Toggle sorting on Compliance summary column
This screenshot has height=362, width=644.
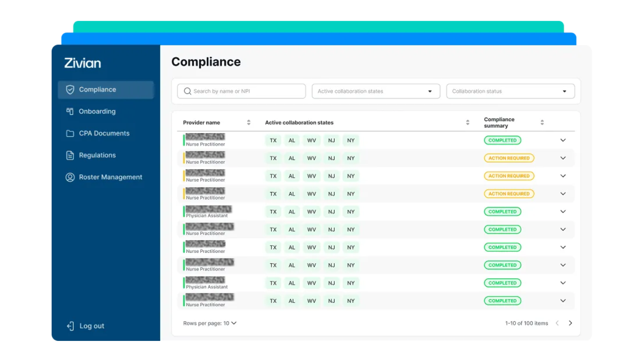[x=542, y=122]
